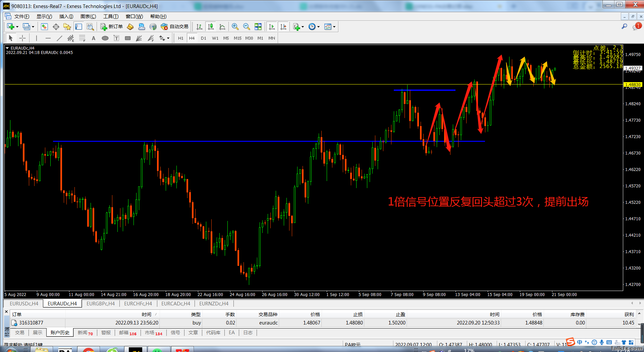Screen dimensions: 644x352
Task: Switch timeframe to H1
Action: 181,38
